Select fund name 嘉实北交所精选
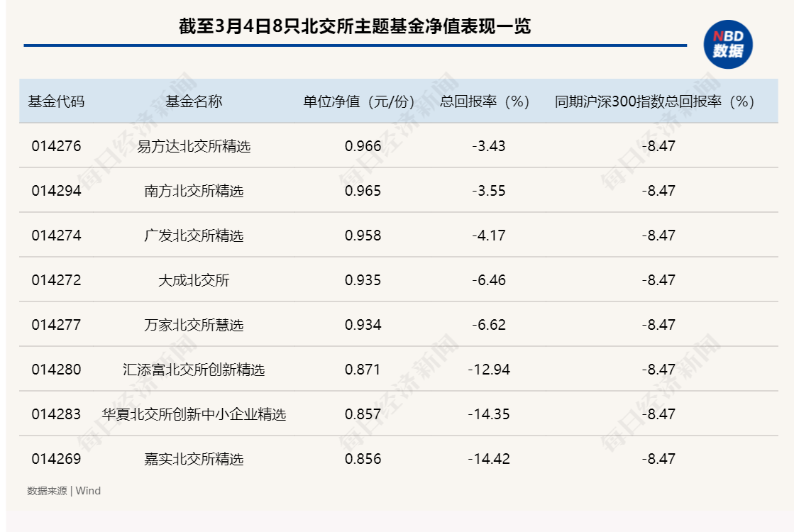 click(194, 459)
